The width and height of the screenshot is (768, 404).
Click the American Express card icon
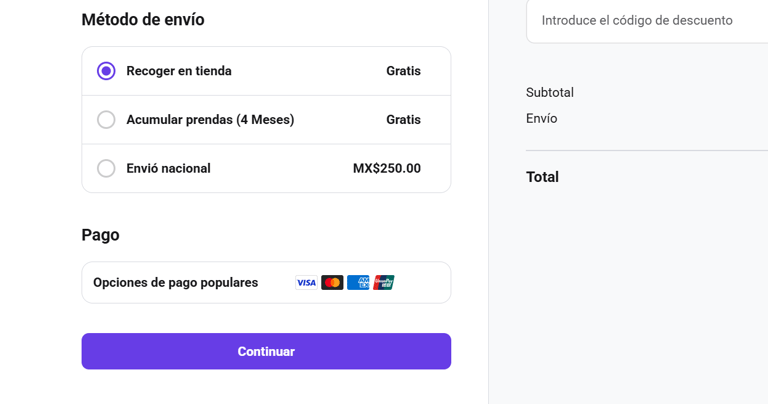[358, 283]
